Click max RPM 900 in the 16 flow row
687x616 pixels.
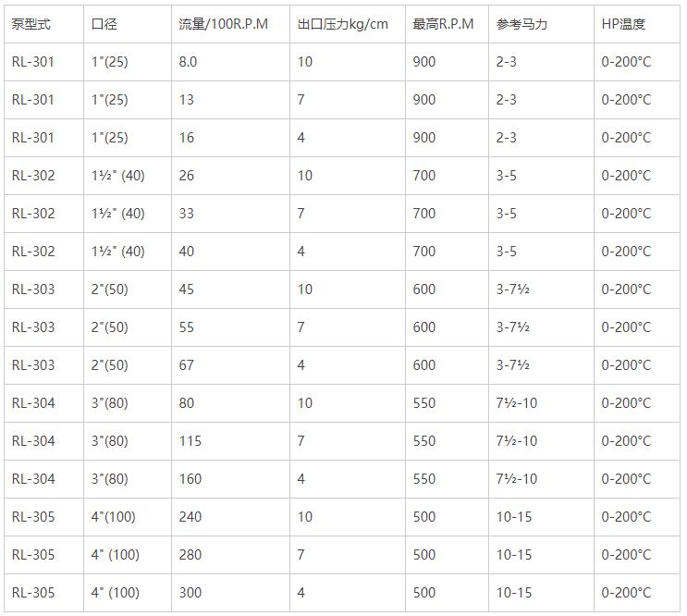(424, 138)
